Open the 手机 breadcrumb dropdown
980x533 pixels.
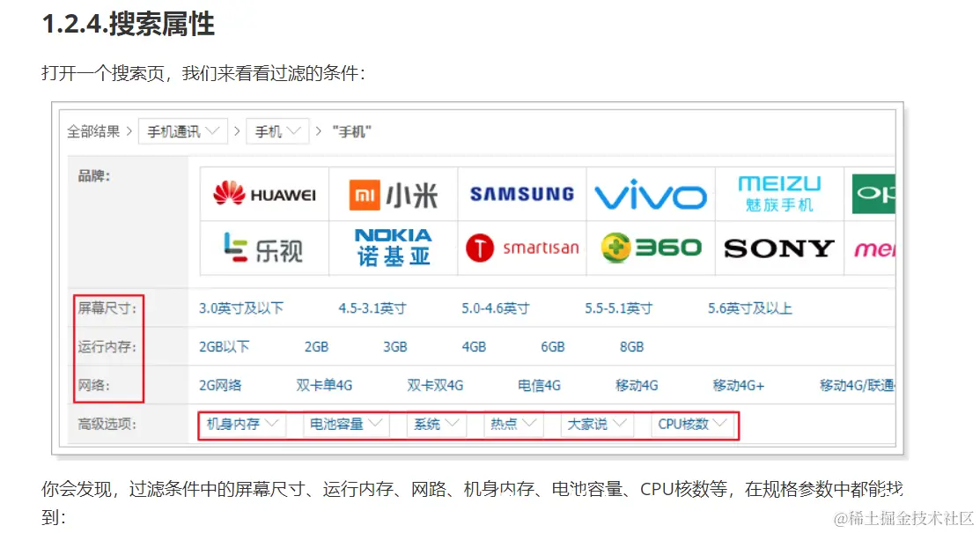tap(277, 131)
